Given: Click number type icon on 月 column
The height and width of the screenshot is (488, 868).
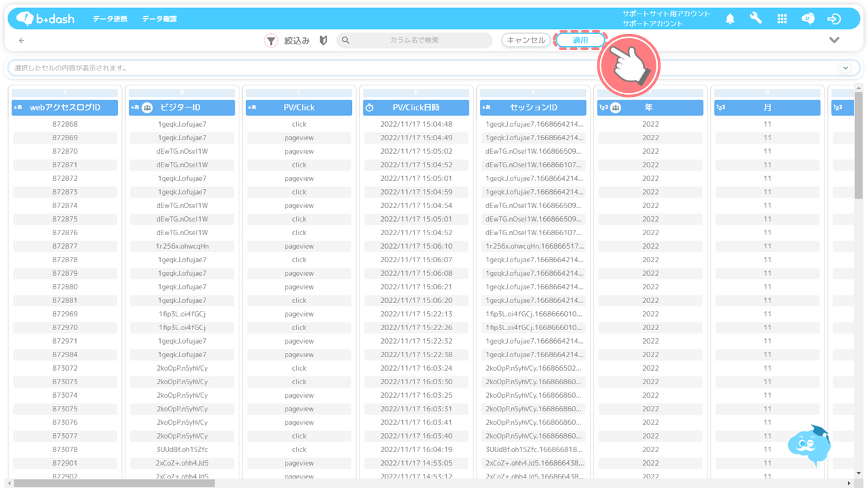Looking at the screenshot, I should [721, 107].
